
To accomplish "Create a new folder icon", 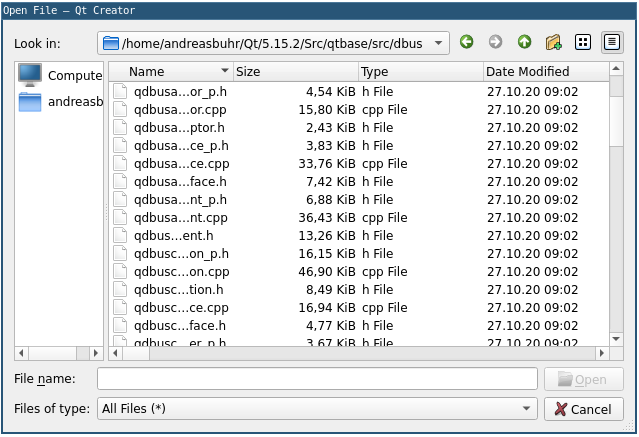I will tap(553, 43).
